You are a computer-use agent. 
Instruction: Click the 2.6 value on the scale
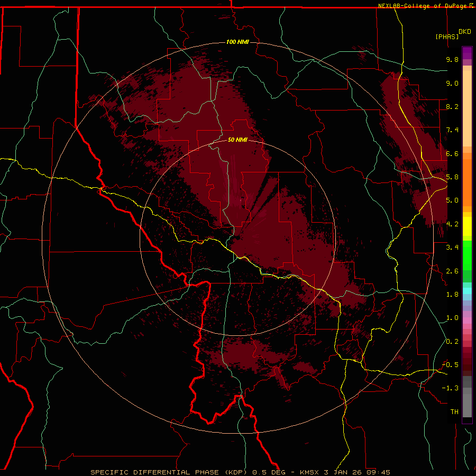click(x=452, y=271)
